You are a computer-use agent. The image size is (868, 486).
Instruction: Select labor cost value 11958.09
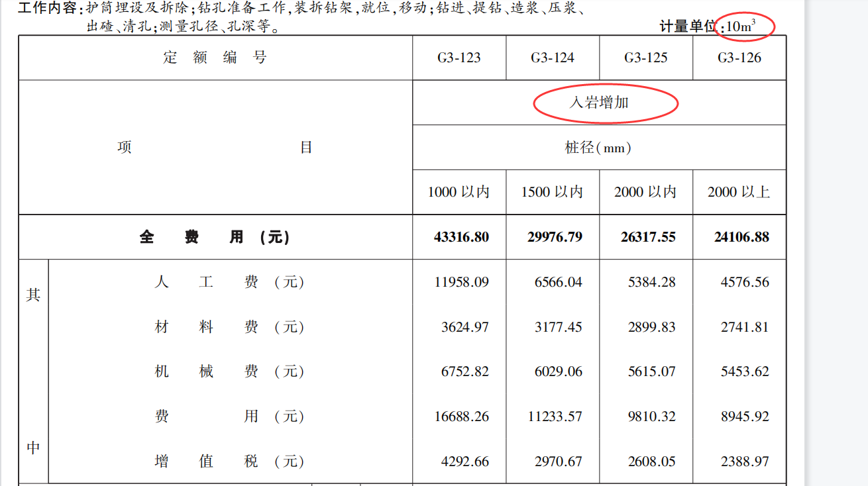coord(462,282)
